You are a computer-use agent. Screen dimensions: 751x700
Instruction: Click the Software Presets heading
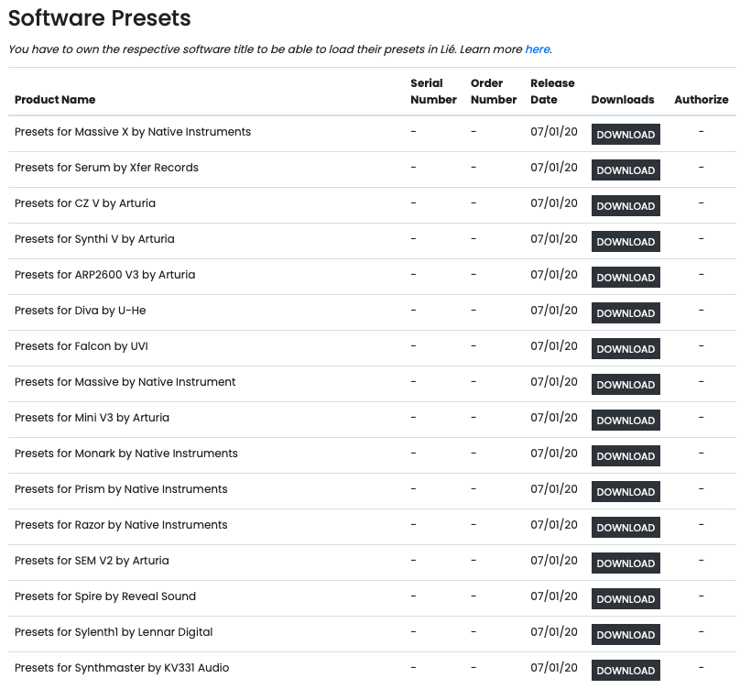[99, 18]
